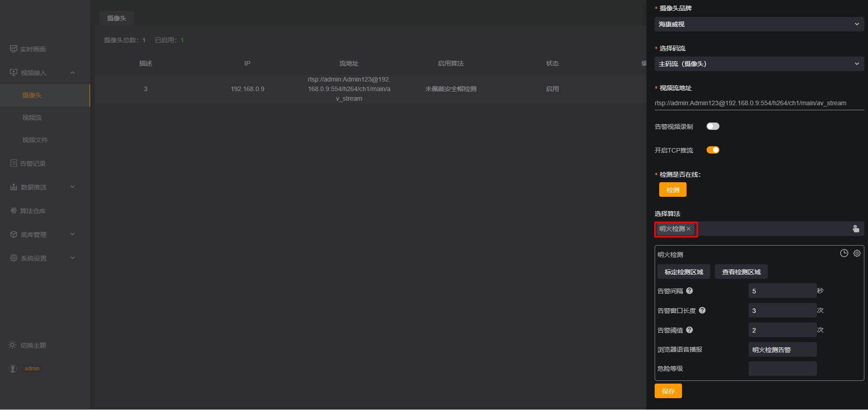Click the 192.168.0.9 IP cell in table

[x=248, y=89]
